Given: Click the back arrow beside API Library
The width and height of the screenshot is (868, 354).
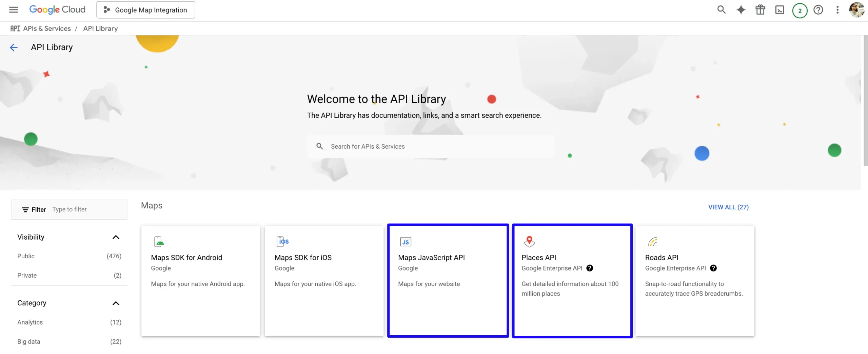Looking at the screenshot, I should (14, 47).
